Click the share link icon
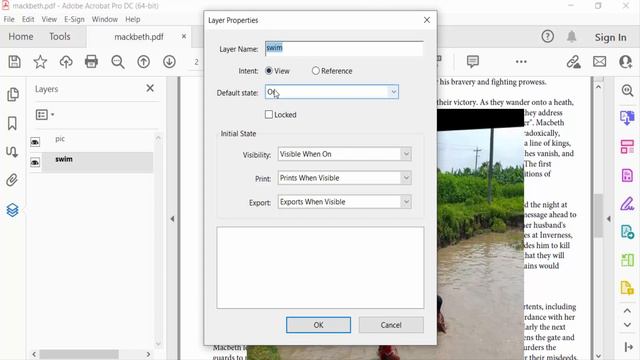 click(x=573, y=62)
